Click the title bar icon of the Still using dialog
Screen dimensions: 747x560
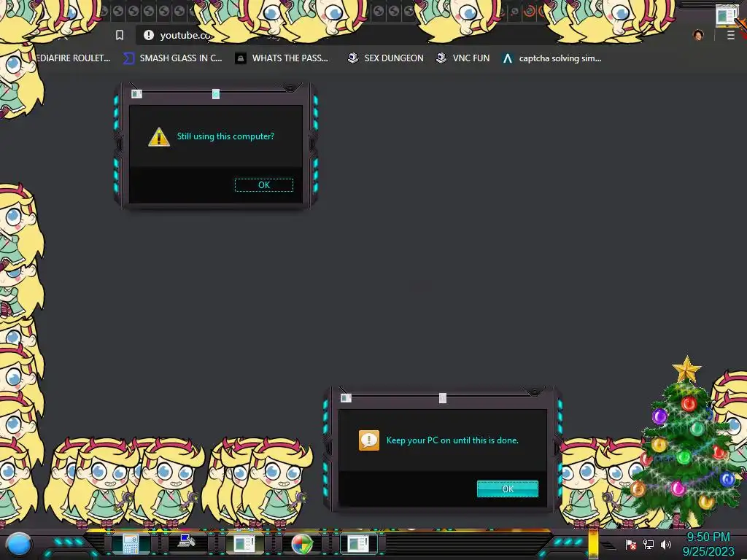point(136,94)
